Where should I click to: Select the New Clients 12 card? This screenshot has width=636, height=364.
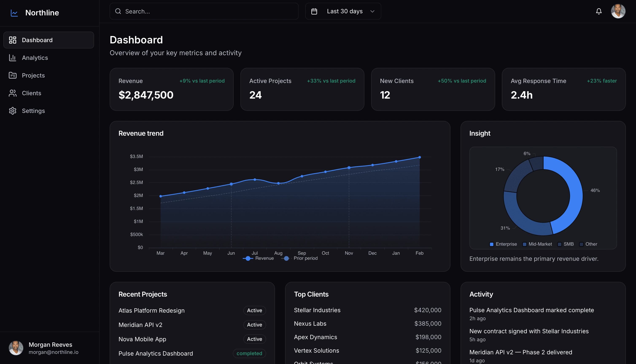click(433, 89)
